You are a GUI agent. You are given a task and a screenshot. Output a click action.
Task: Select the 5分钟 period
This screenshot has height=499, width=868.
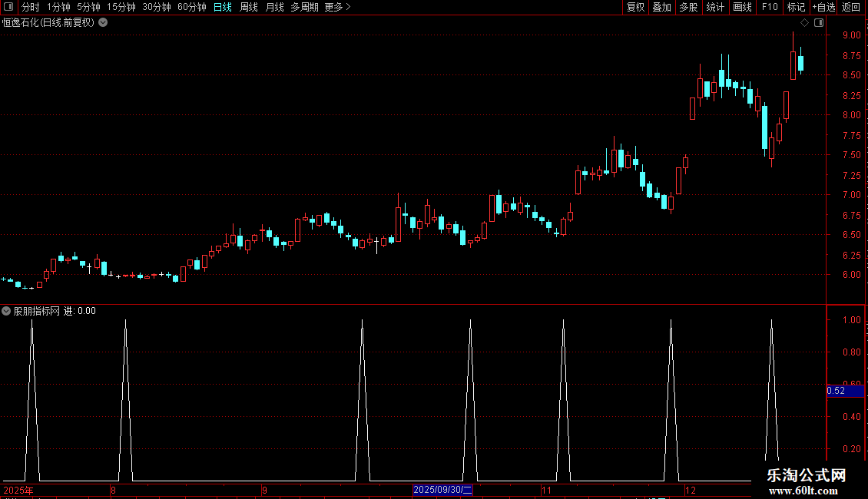click(88, 7)
